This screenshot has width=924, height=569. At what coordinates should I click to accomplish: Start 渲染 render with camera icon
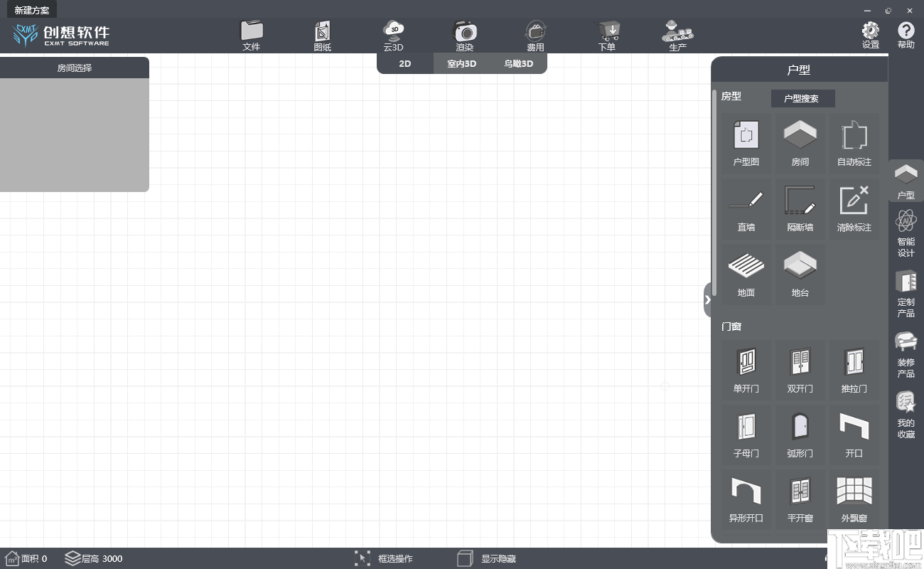465,36
